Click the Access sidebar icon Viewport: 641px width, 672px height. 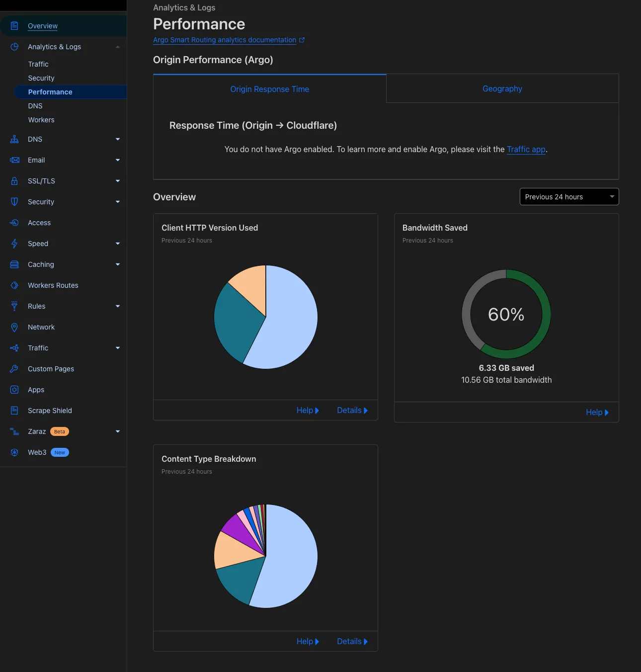point(14,223)
